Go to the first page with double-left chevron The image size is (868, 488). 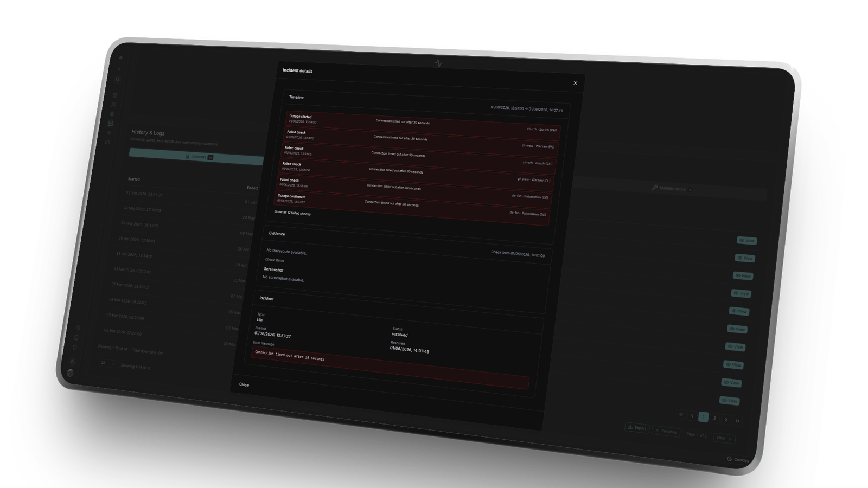[681, 414]
